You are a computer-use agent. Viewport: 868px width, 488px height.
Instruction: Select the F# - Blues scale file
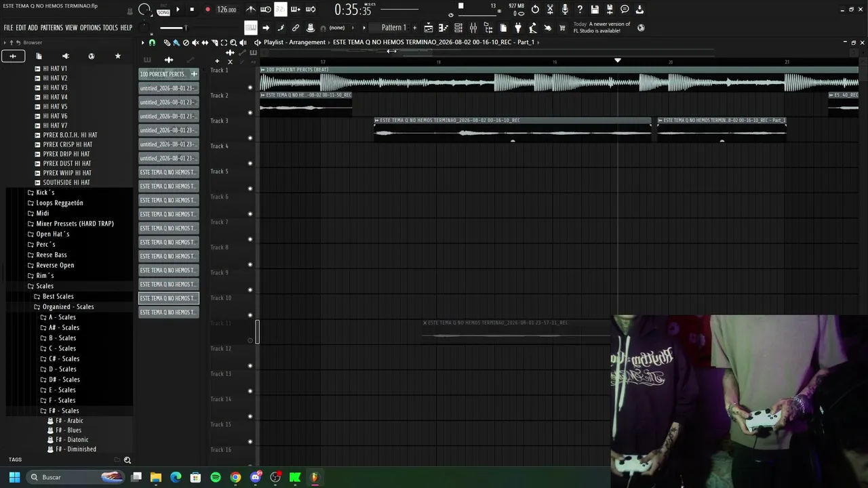pos(68,430)
